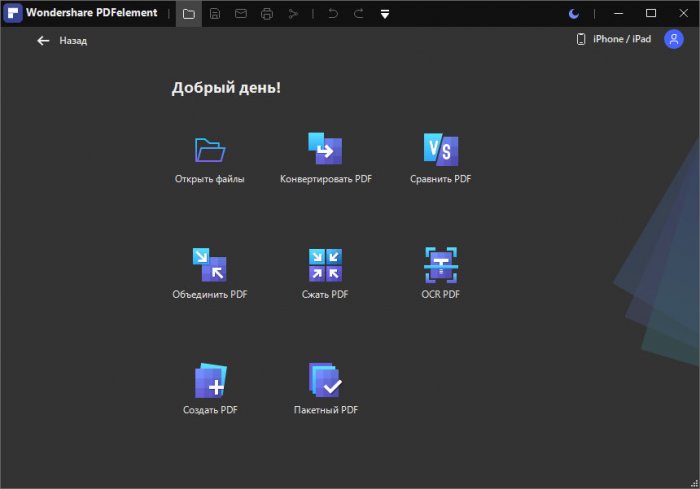700x489 pixels.
Task: Click the open folder icon in title bar
Action: 189,14
